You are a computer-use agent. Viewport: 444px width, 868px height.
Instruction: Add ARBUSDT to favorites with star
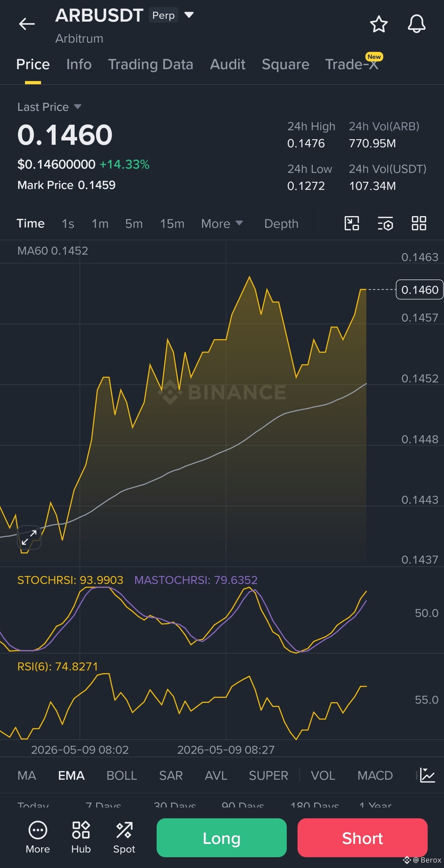379,24
